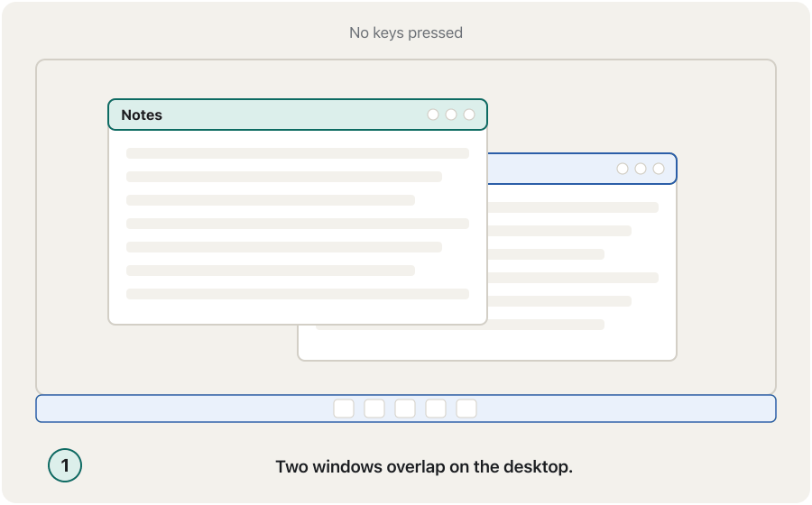
Task: Click the rightmost circle button in the blue background window
Action: [659, 169]
